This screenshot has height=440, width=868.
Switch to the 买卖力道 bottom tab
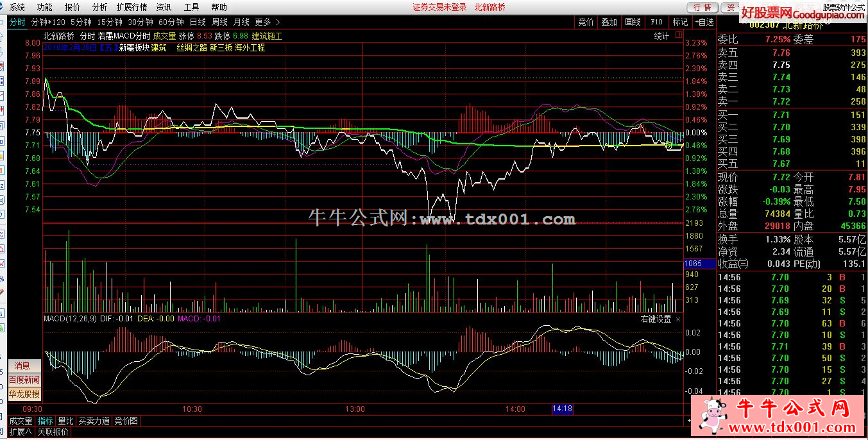(x=94, y=421)
